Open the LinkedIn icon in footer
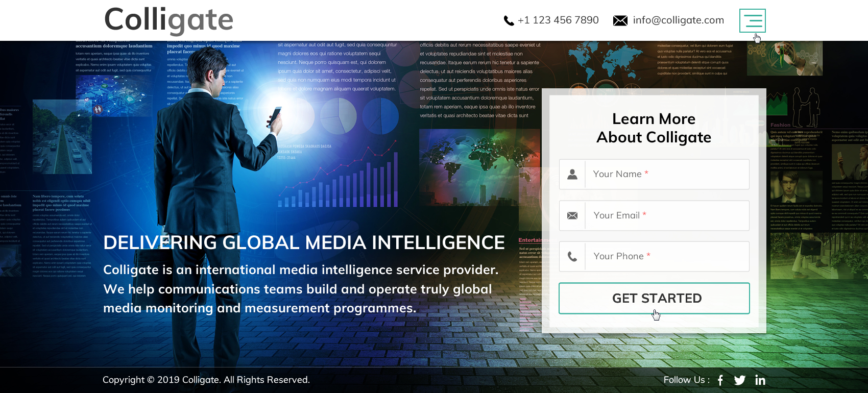This screenshot has width=868, height=393. [760, 380]
